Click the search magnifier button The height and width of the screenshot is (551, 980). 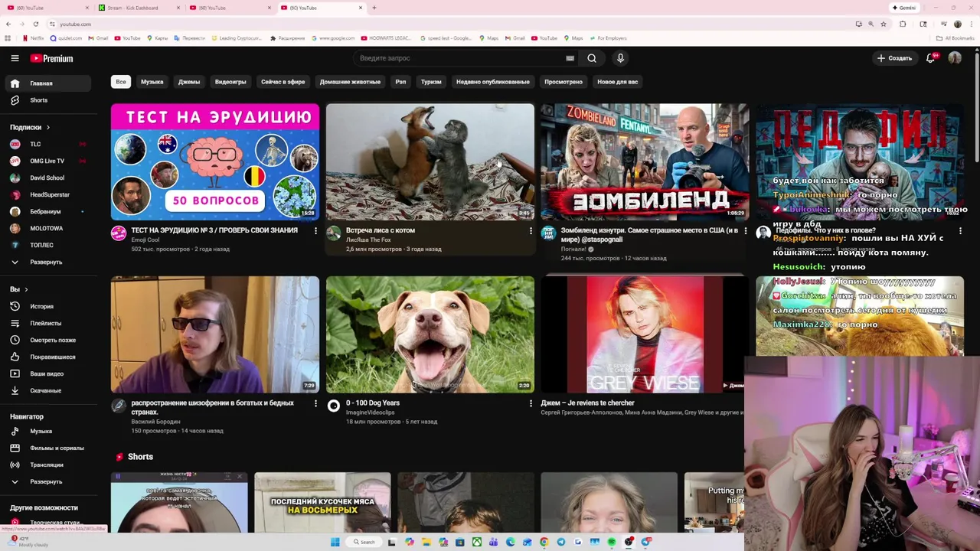pos(592,58)
